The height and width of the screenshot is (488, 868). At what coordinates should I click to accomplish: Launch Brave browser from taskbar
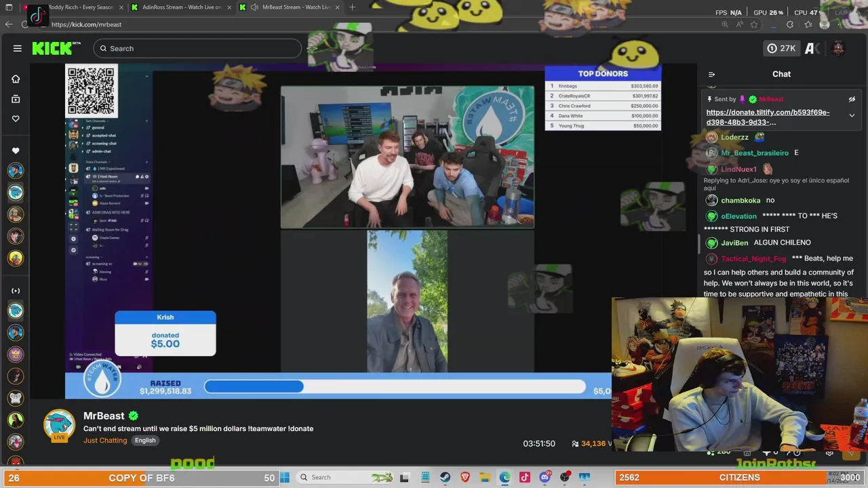465,477
